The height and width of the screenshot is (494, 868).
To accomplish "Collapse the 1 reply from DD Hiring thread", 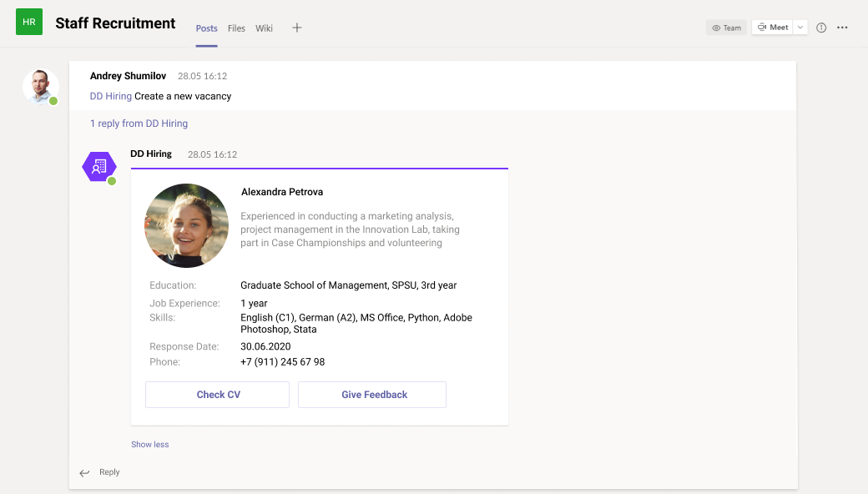I will 139,123.
